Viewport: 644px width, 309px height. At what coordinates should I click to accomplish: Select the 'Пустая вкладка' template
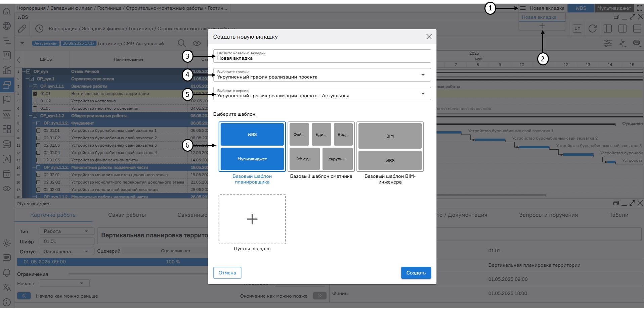coord(252,219)
